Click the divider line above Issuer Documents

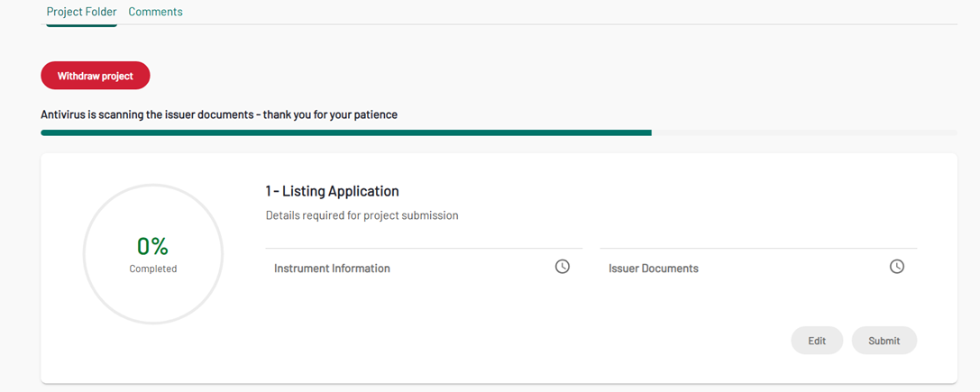(757, 248)
